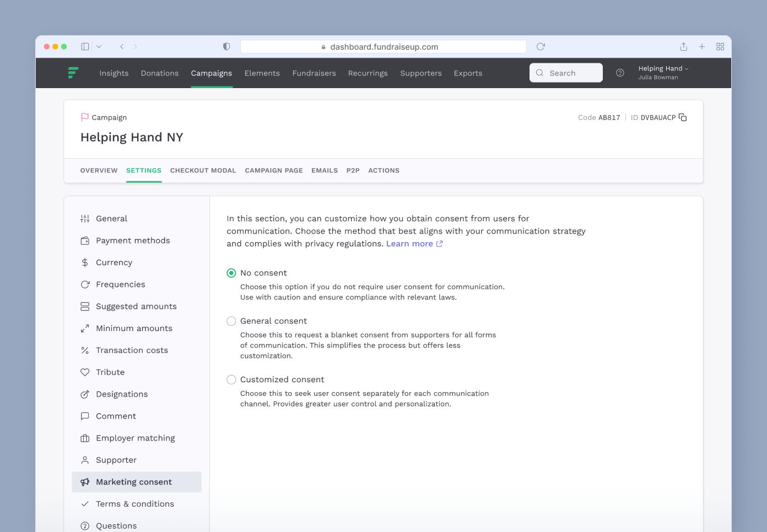This screenshot has height=532, width=767.
Task: Open the help question mark icon
Action: 620,73
